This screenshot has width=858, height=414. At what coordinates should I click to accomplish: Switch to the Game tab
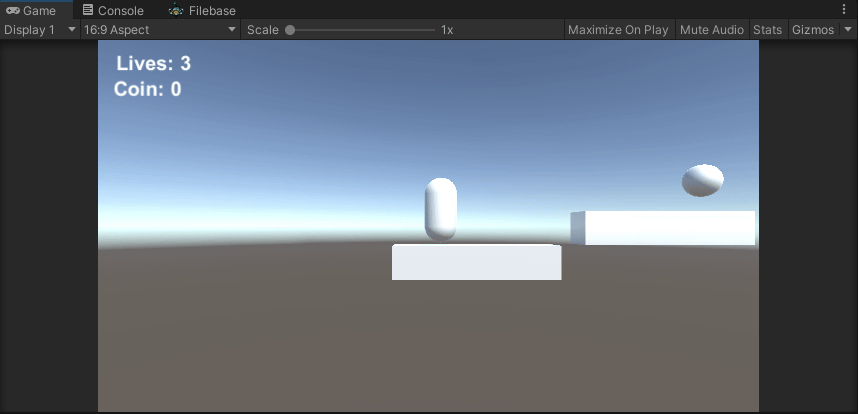coord(36,10)
